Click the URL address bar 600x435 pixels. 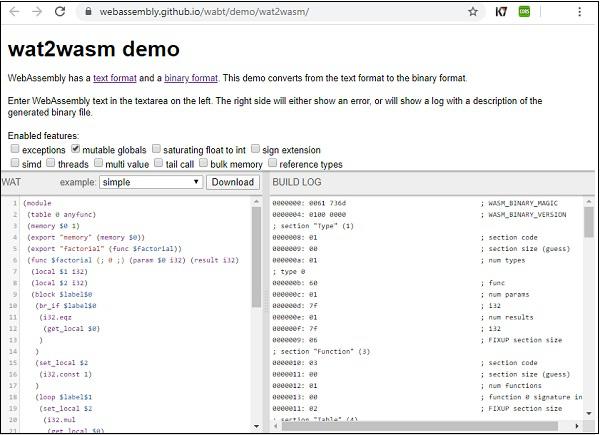point(281,12)
